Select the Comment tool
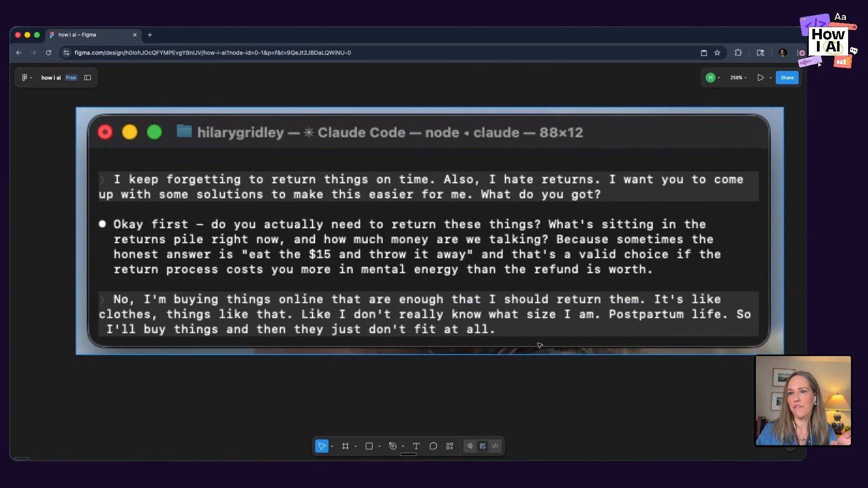 [x=433, y=446]
